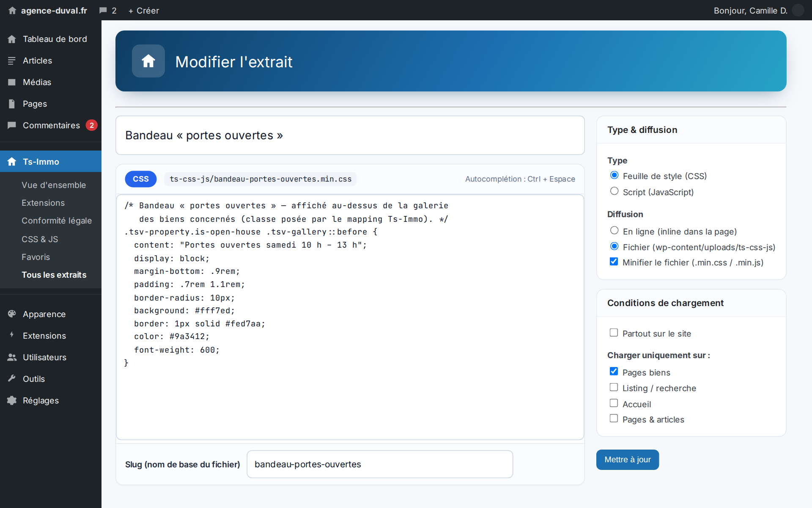812x508 pixels.
Task: Click the Outils wrench icon
Action: coord(12,378)
